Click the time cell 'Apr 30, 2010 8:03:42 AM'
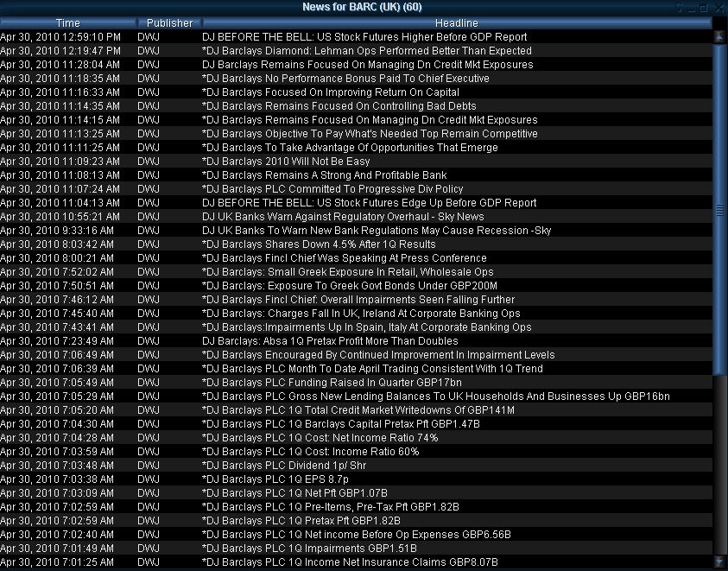728x571 pixels. pos(57,244)
